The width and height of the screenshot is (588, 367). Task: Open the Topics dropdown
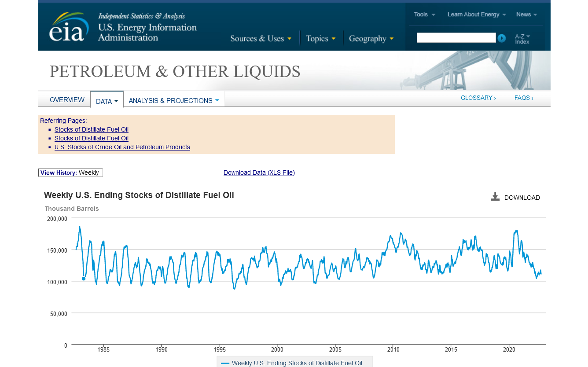(x=321, y=39)
